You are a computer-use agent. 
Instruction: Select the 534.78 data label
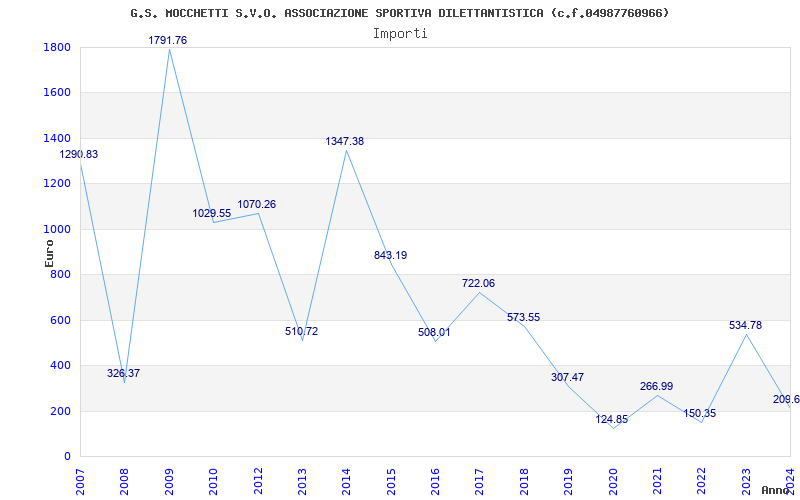tap(745, 325)
